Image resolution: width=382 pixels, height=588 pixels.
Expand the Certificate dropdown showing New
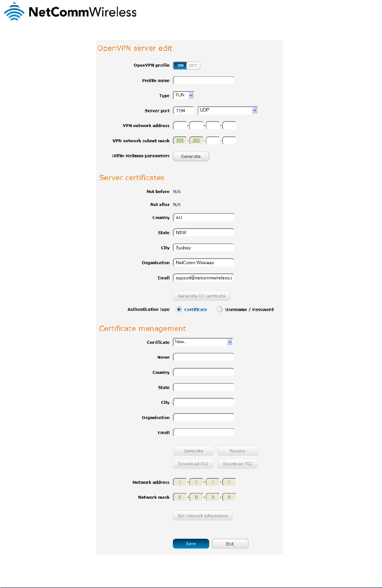click(203, 342)
